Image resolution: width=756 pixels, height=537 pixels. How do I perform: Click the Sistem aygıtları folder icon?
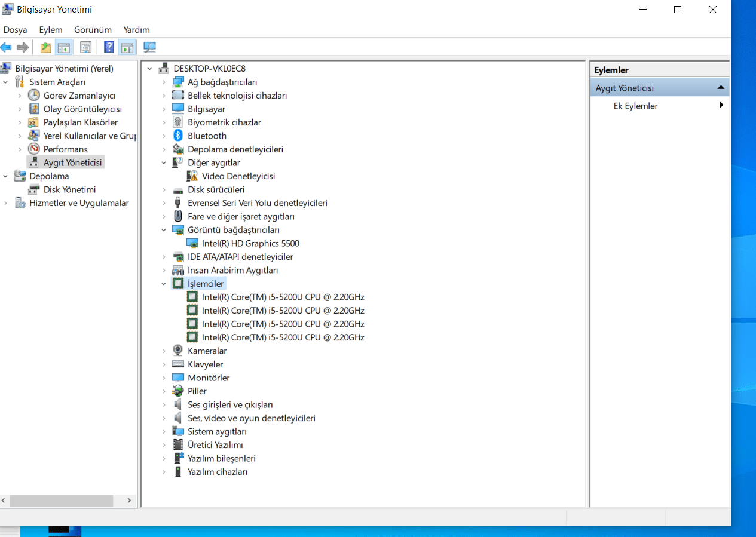(177, 431)
